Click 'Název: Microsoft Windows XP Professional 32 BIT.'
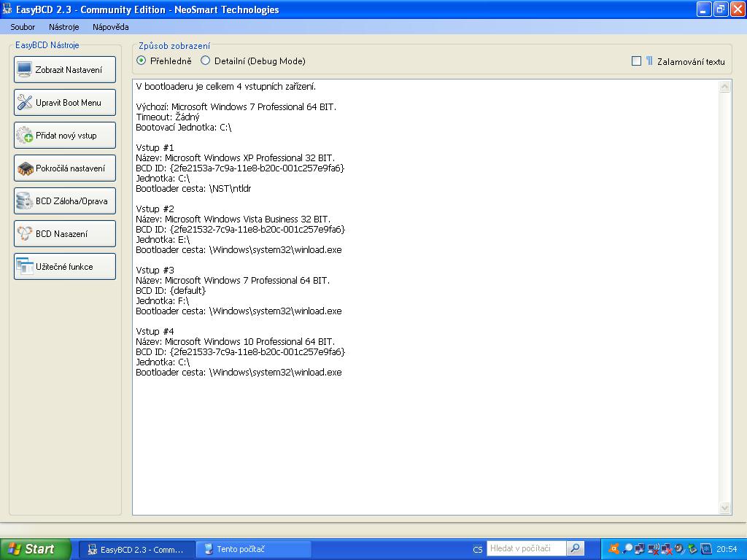 coord(236,157)
